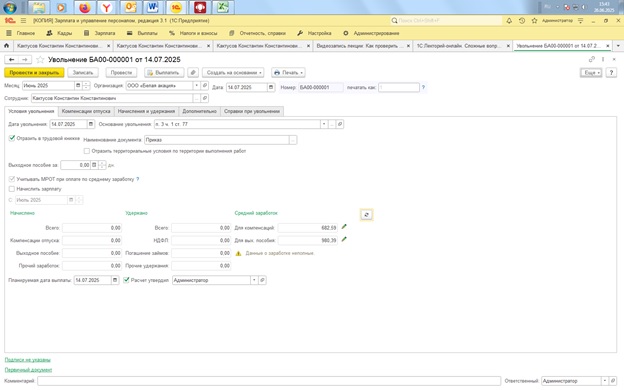Click the Поиск search field
This screenshot has height=390, width=624.
446,20
